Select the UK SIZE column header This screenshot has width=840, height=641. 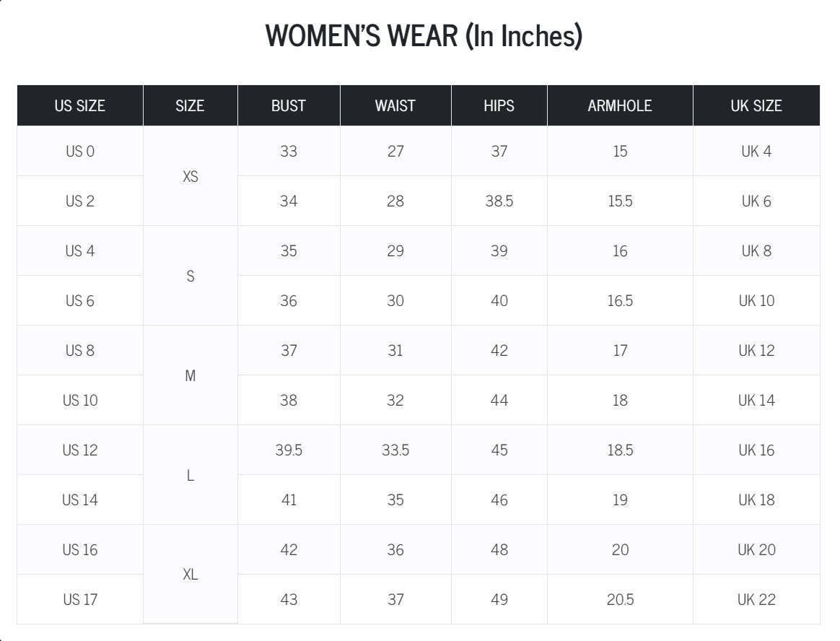pyautogui.click(x=756, y=105)
